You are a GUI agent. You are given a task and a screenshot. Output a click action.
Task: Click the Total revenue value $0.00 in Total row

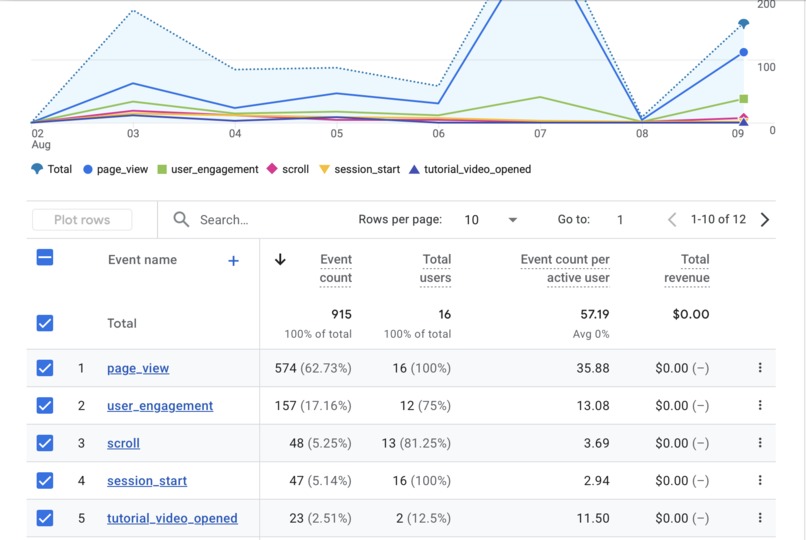(691, 314)
